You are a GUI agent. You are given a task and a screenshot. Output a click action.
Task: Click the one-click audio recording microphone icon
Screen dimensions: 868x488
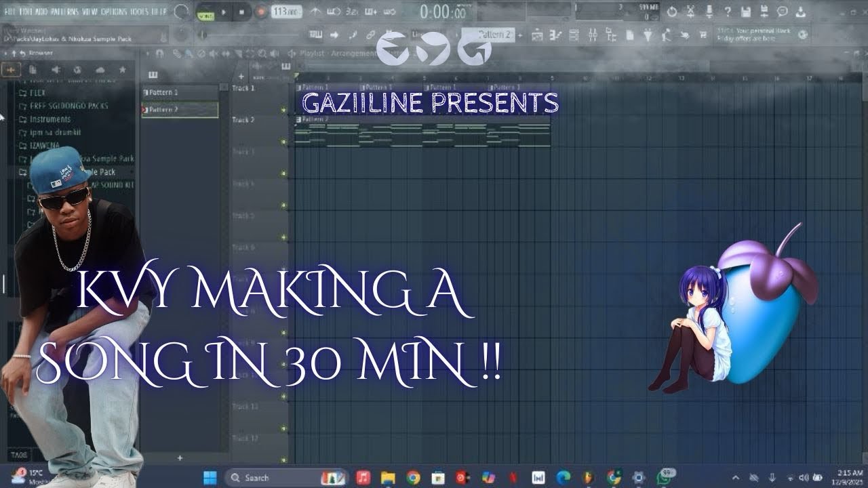pos(709,12)
